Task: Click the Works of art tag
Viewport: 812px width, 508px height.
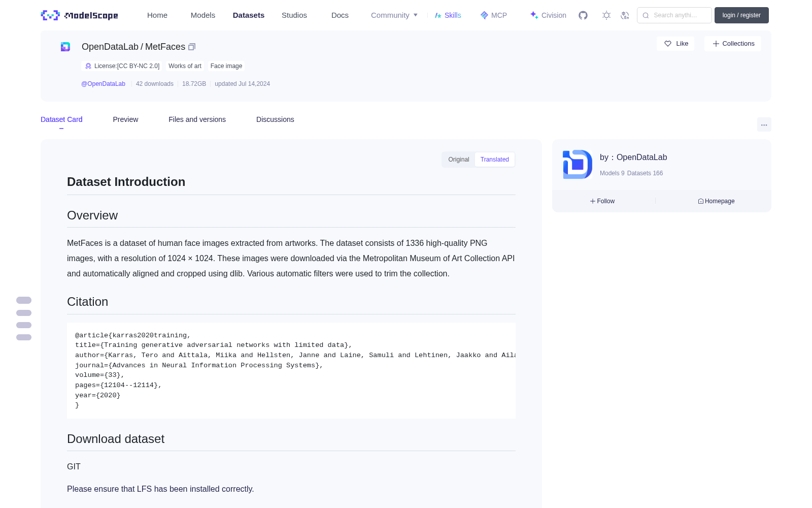Action: [x=185, y=66]
